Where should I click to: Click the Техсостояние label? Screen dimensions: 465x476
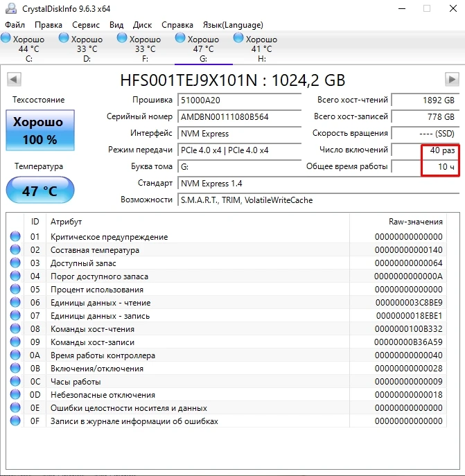click(39, 100)
